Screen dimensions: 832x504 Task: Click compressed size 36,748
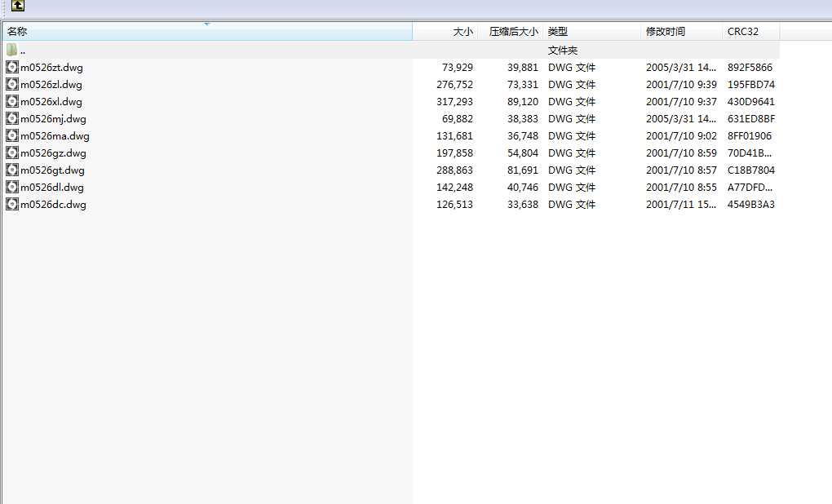coord(523,136)
